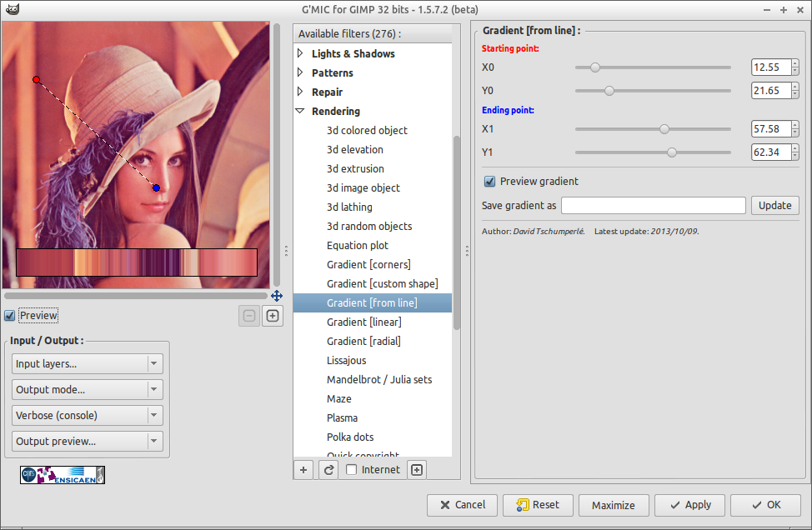Select the 3d colored object filter
The width and height of the screenshot is (812, 530).
coord(373,131)
